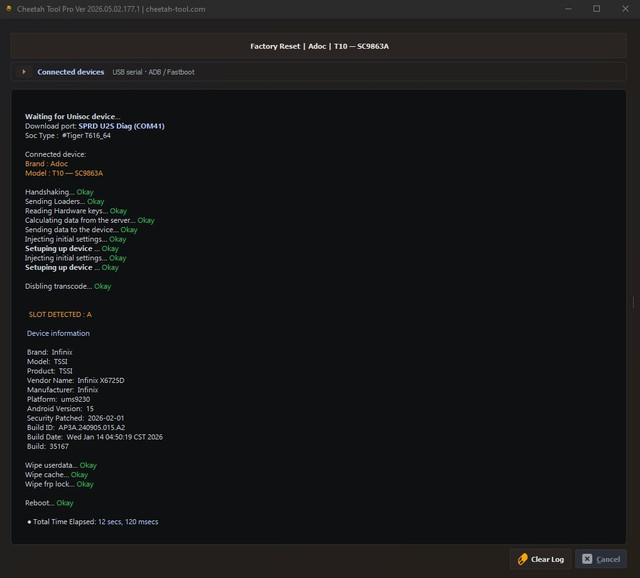Click the X icon on Cancel button
Screen dimensions: 640x578
tap(587, 559)
